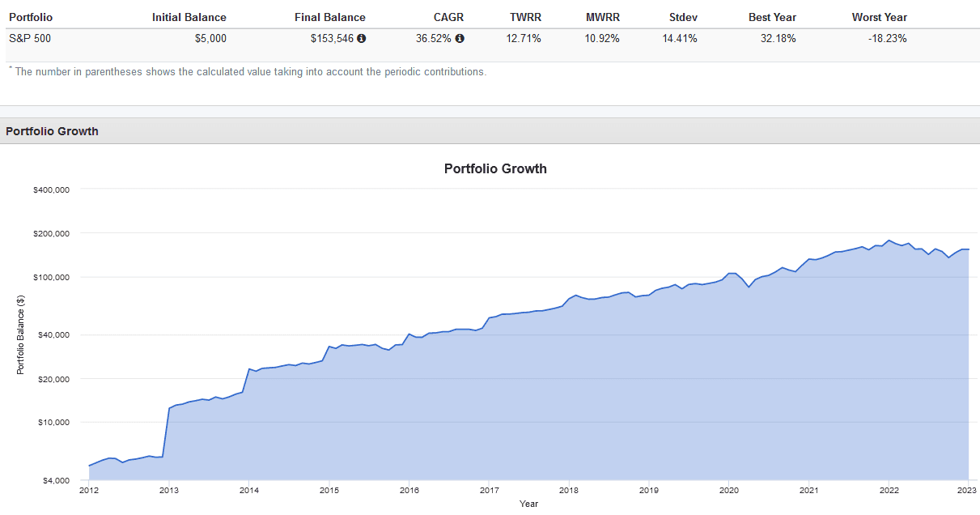
Task: Click the Best Year column header
Action: pyautogui.click(x=772, y=17)
